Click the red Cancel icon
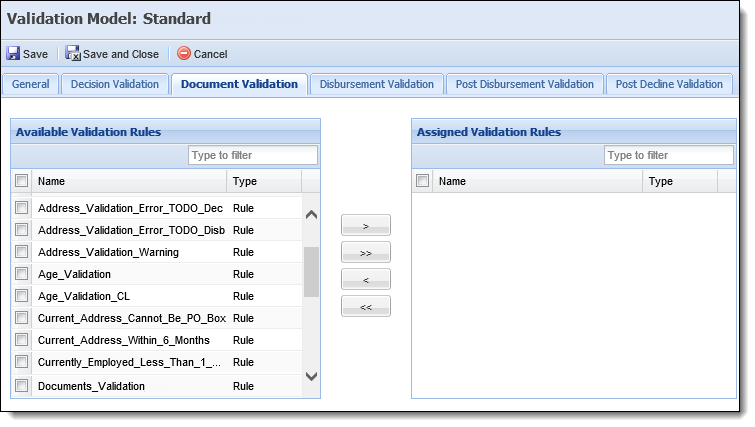Viewport: 755px width, 427px height. pos(184,53)
